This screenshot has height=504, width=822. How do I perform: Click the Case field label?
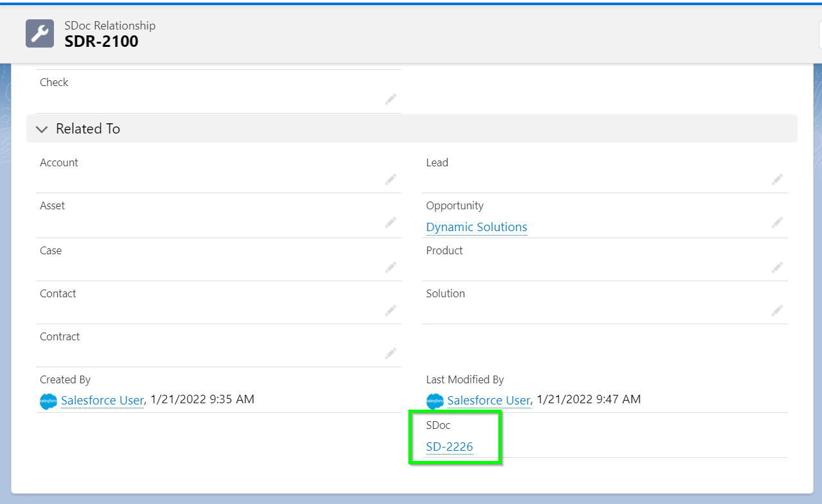click(51, 250)
